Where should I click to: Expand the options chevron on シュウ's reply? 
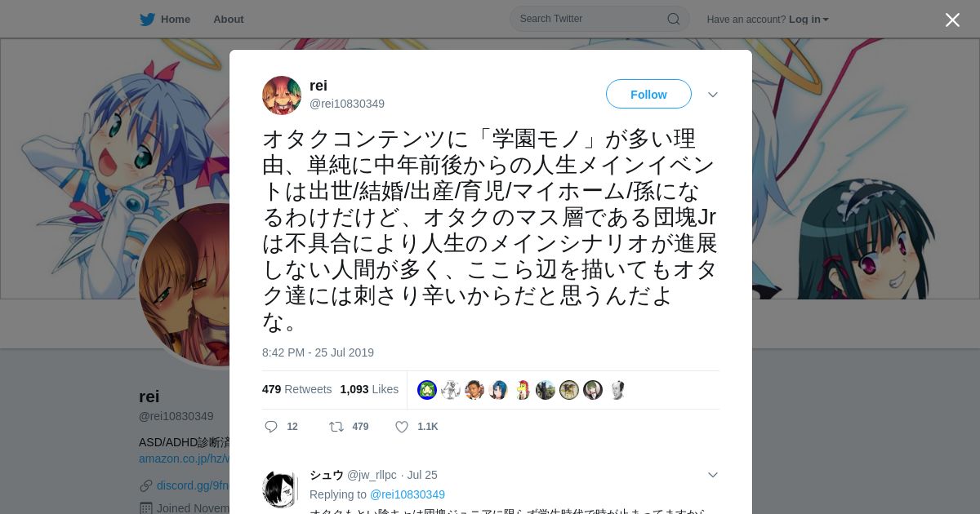(713, 475)
